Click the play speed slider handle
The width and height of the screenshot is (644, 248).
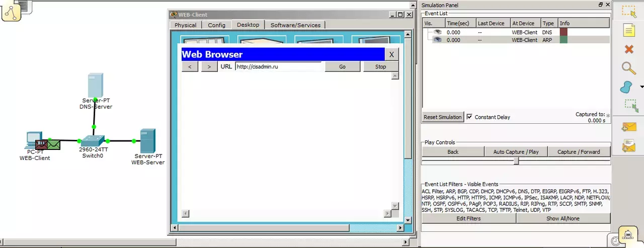(516, 161)
